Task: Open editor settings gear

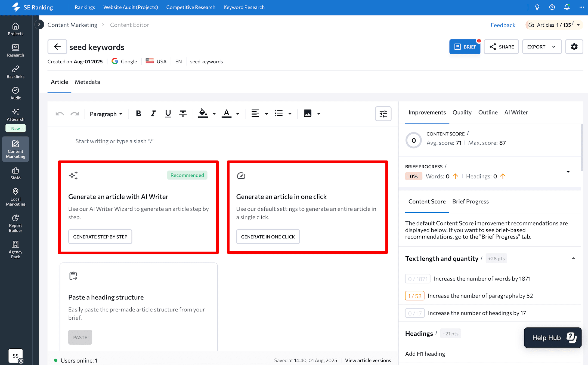Action: tap(574, 47)
